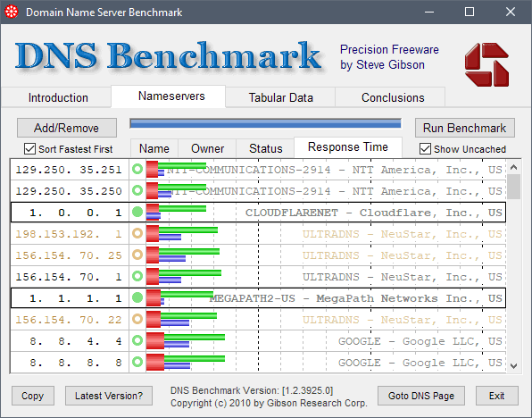Toggle the Sort Fastest First checkbox
Viewport: 532px width, 418px height.
coord(29,149)
